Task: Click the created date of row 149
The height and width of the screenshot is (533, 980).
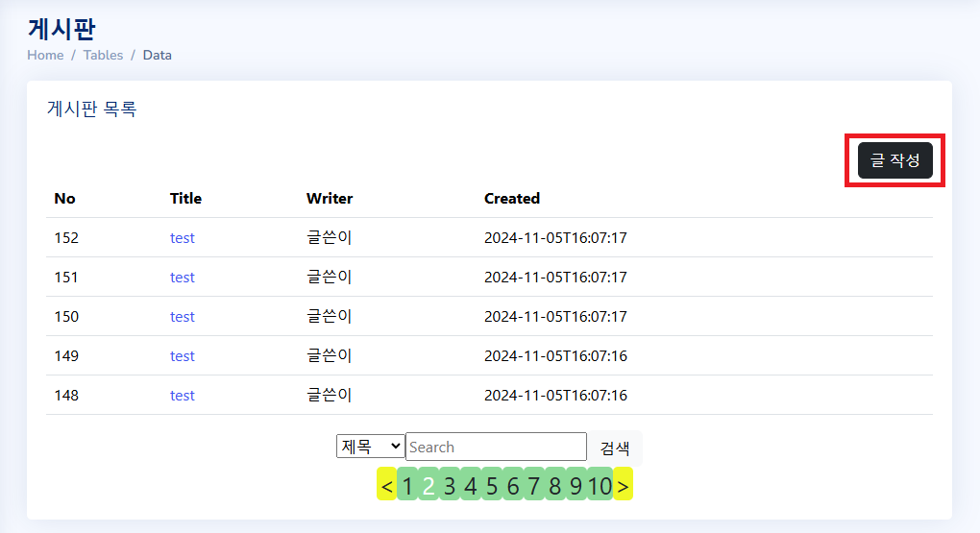Action: click(x=555, y=356)
